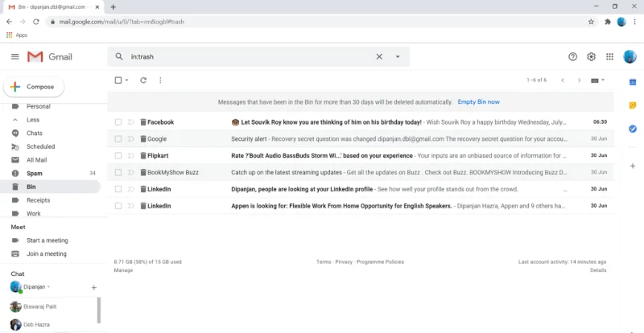Open Google Tasks side panel icon
The image size is (644, 333).
tap(633, 129)
